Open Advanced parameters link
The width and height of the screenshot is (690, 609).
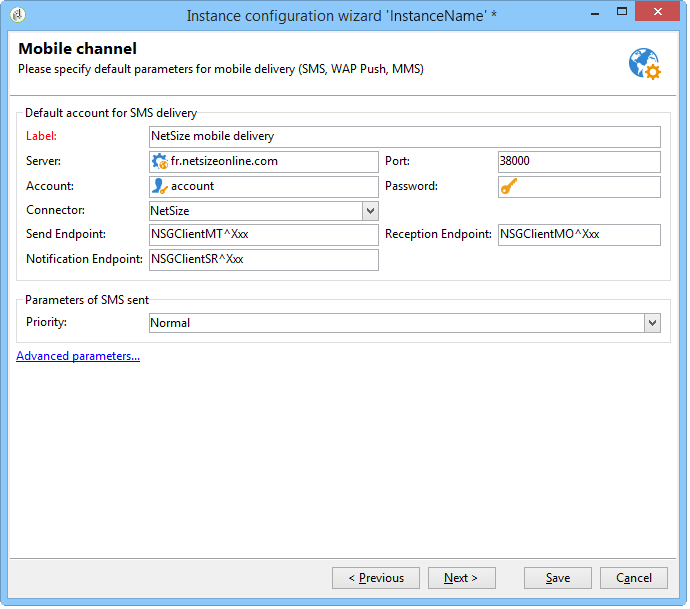pos(78,356)
